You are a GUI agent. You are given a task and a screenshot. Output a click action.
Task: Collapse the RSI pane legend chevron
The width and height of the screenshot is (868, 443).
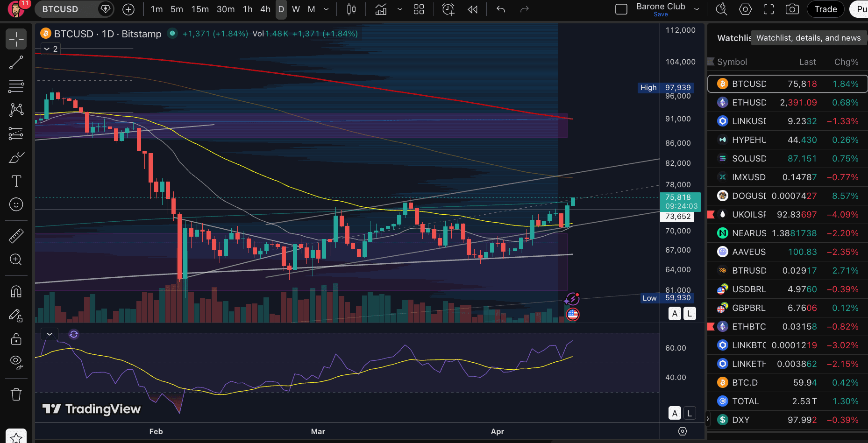point(50,334)
